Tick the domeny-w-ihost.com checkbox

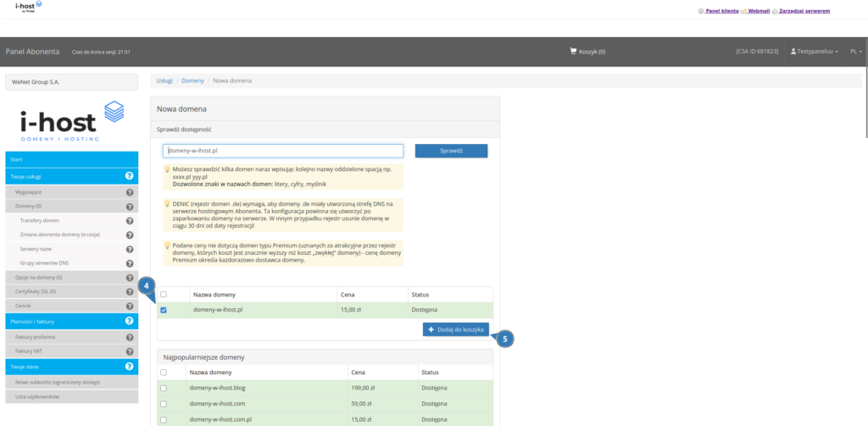[x=164, y=403]
